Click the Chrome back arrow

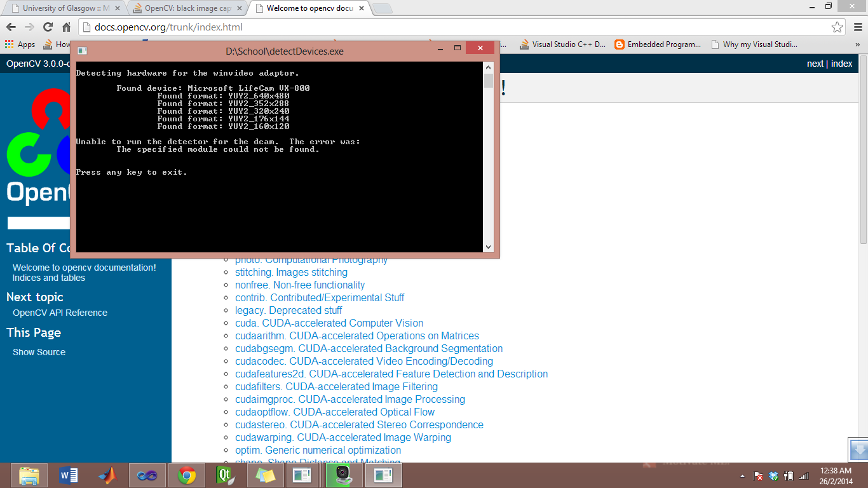(x=11, y=27)
